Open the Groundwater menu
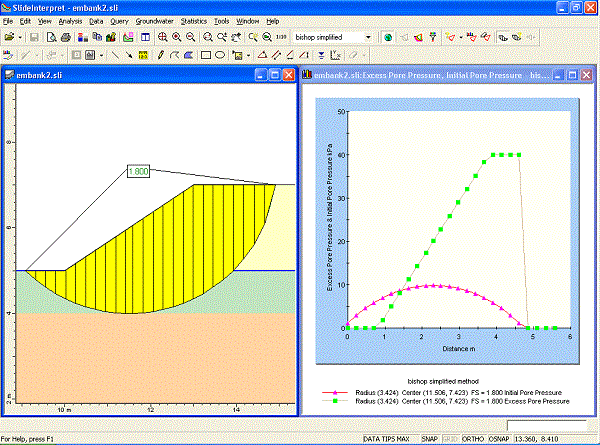This screenshot has height=445, width=600. pos(154,20)
